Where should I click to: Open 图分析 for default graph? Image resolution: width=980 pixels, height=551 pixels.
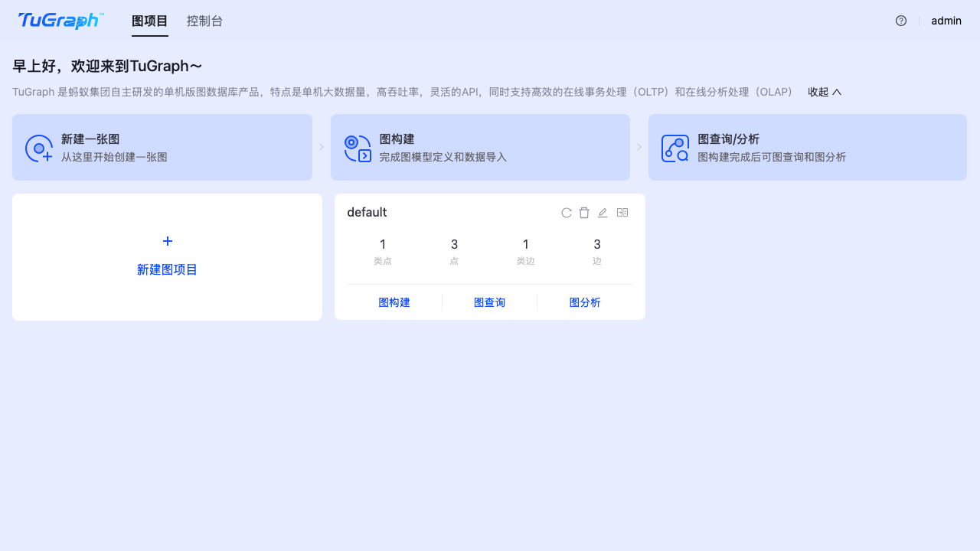pyautogui.click(x=585, y=302)
